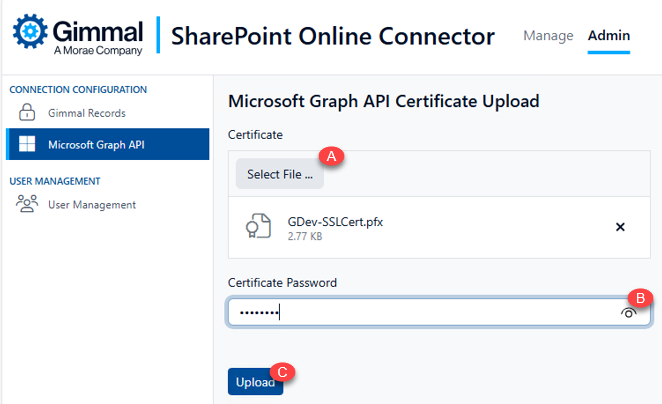Toggle password visibility with the eye icon

pos(629,313)
